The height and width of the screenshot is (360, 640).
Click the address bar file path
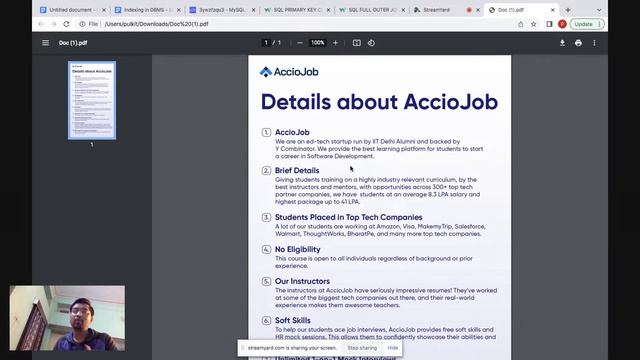point(156,24)
